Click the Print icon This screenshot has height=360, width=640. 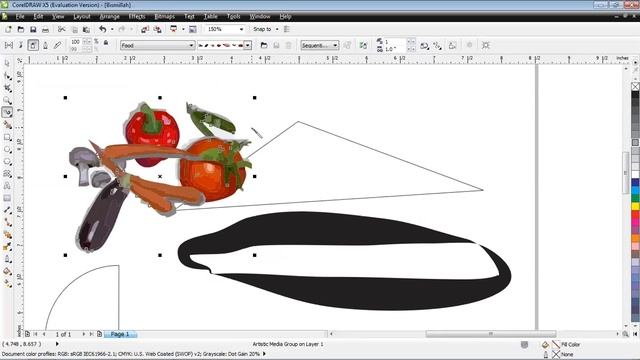[x=45, y=29]
